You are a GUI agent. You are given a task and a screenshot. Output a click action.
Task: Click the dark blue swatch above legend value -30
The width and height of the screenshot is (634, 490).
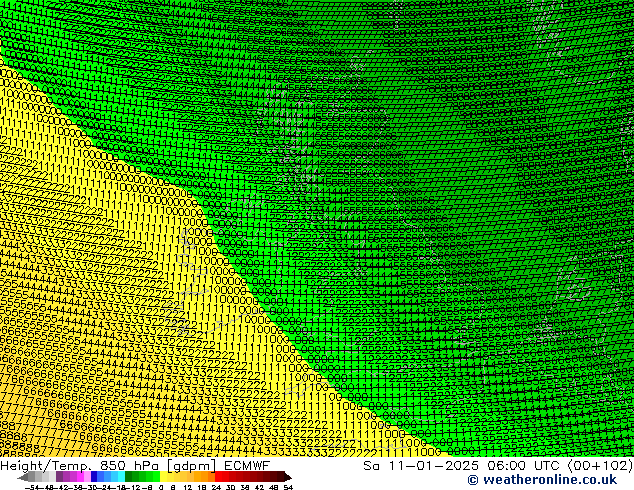pyautogui.click(x=94, y=476)
